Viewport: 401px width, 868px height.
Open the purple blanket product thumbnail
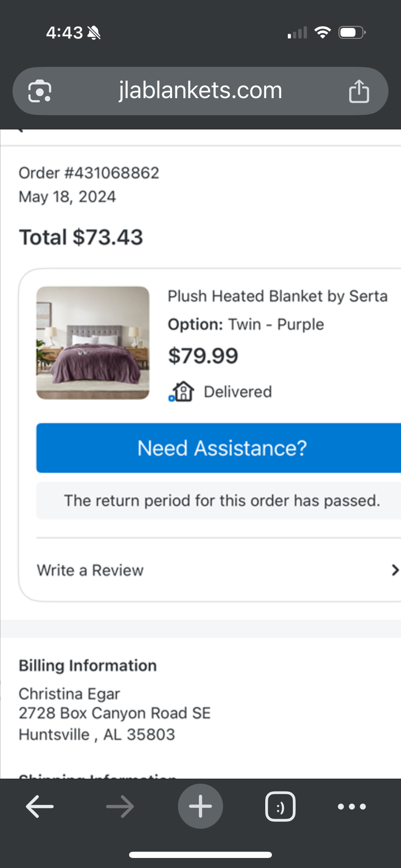(93, 343)
